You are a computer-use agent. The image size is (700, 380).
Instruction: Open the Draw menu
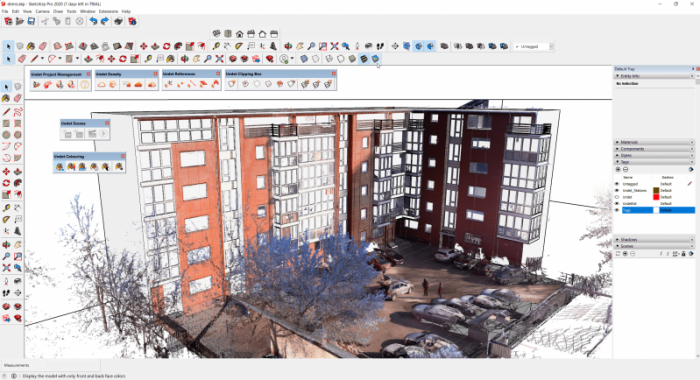(x=58, y=11)
